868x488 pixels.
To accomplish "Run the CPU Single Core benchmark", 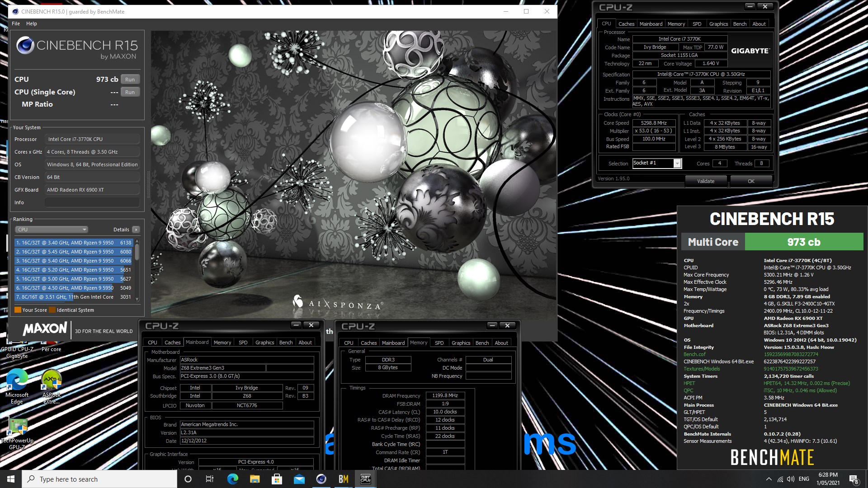I will 130,92.
